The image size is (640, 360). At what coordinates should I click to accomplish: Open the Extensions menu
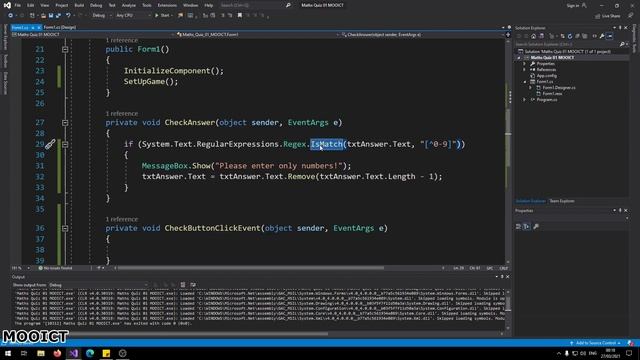[167, 5]
